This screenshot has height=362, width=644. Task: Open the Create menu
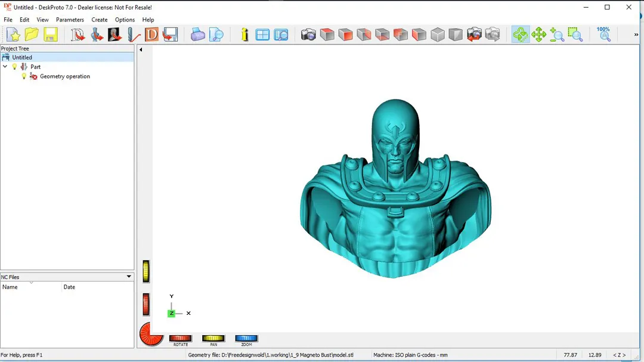coord(100,20)
